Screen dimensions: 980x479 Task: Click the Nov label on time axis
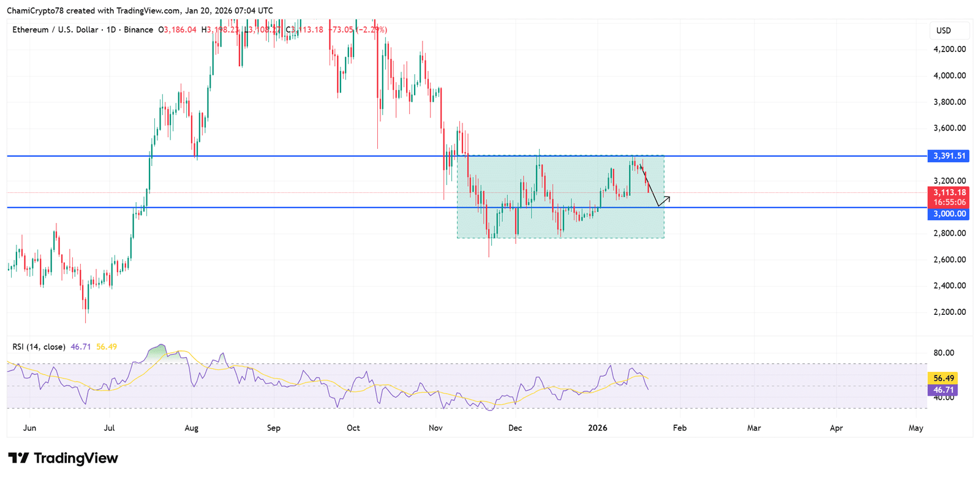(x=435, y=428)
